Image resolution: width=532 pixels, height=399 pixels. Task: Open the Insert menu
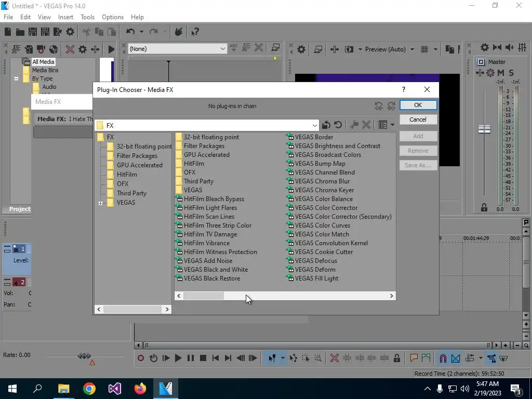coord(65,17)
